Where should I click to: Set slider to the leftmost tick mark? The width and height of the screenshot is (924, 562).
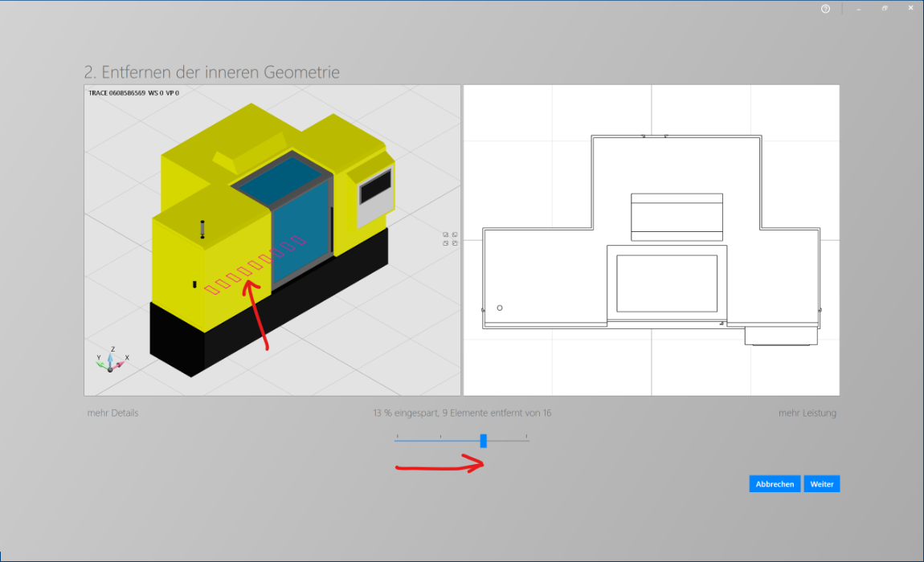click(397, 437)
